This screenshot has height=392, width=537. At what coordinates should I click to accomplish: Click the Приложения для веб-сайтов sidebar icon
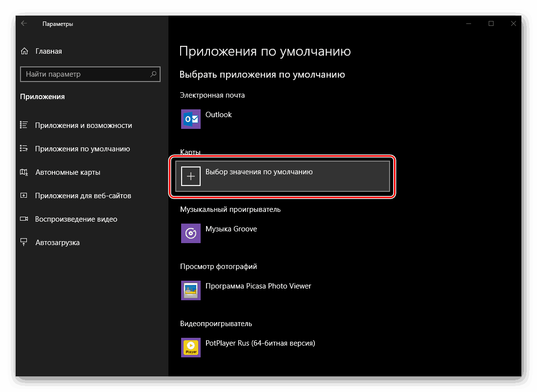point(24,195)
